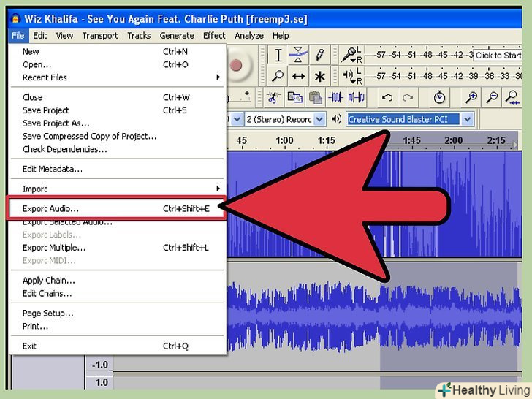Expand the Recent Files submenu
532x399 pixels.
click(x=117, y=77)
